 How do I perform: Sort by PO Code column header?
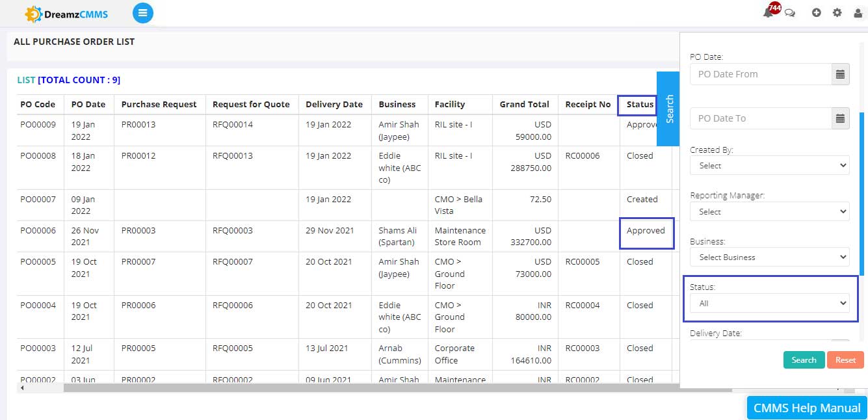coord(38,104)
